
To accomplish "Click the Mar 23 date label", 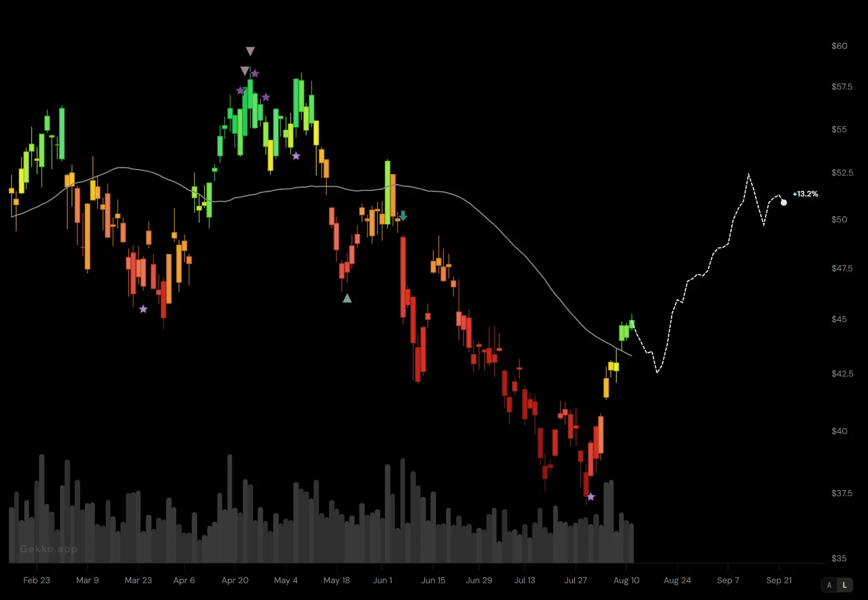I will tap(138, 580).
